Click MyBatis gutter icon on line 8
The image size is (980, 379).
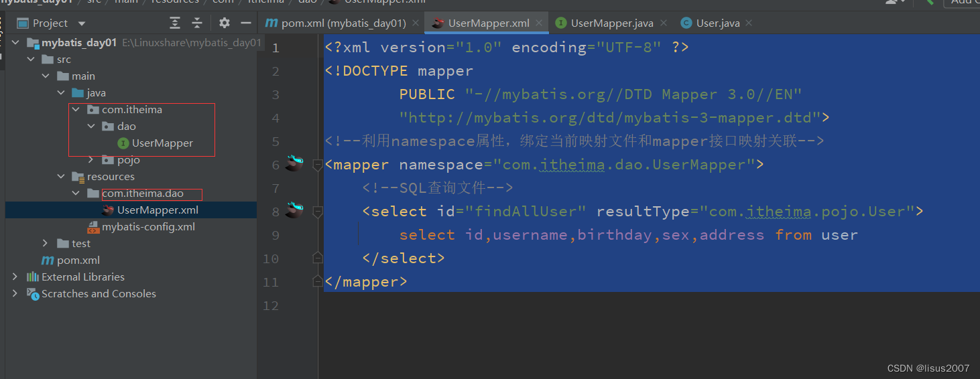click(x=294, y=210)
